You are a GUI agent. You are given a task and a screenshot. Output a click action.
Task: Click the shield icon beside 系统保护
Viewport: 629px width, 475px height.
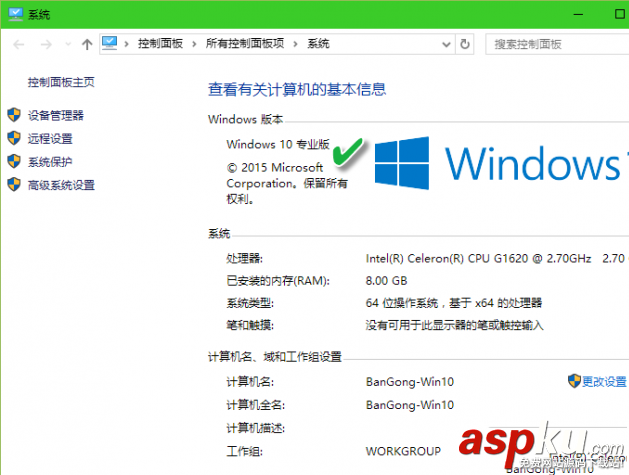14,161
